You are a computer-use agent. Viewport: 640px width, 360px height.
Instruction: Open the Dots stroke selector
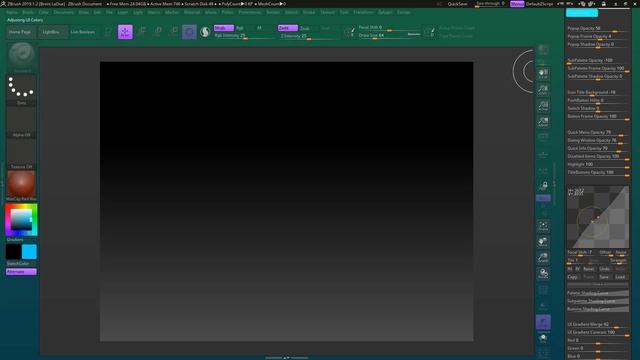tap(21, 89)
